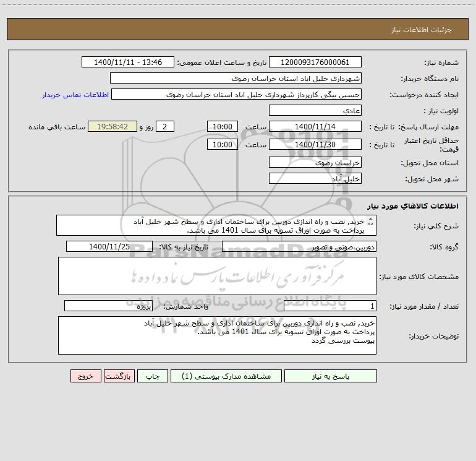This screenshot has width=476, height=461.
Task: Click the مهلت ارسال پاسخ label
Action: coord(428,127)
